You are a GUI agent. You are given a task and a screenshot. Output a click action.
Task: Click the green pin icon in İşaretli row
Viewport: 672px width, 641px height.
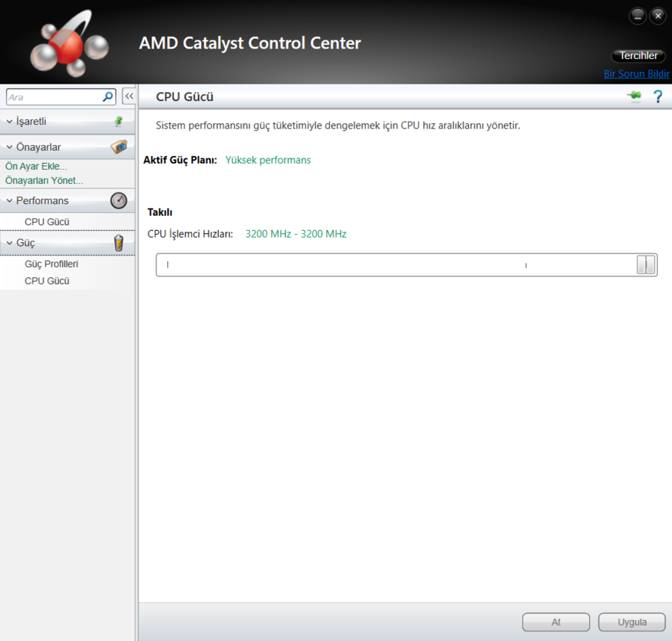[119, 121]
